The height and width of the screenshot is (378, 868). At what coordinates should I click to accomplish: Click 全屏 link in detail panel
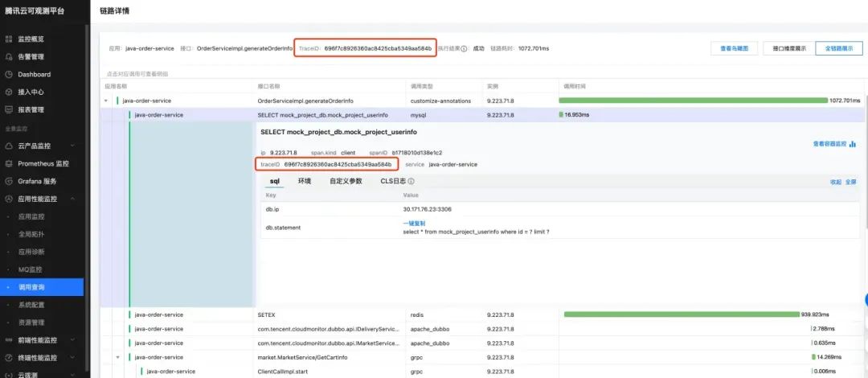click(851, 182)
